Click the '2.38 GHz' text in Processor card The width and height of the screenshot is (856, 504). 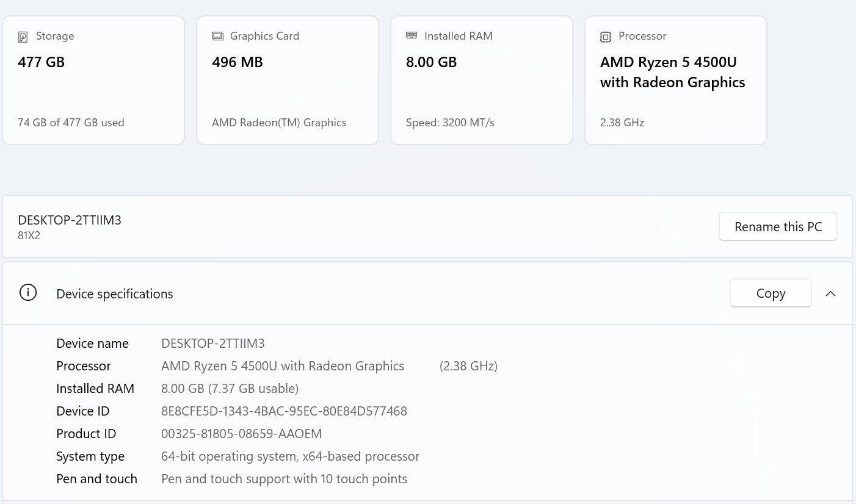(x=622, y=123)
